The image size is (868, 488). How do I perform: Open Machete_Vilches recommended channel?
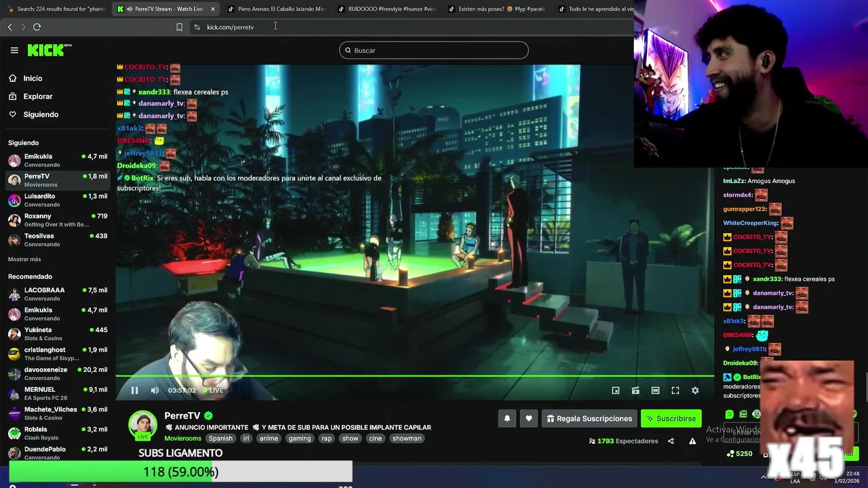click(x=58, y=413)
